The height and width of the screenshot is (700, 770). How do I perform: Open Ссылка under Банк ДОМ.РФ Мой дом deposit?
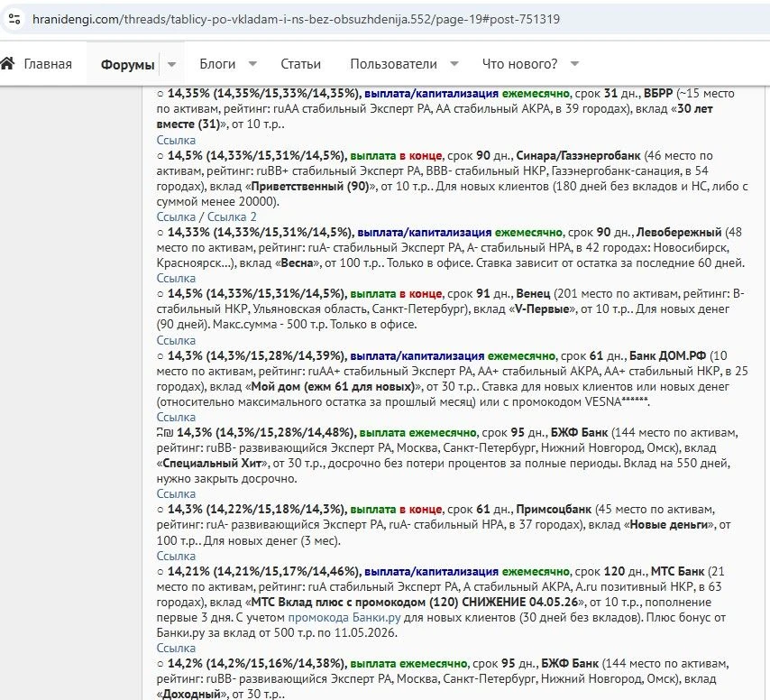176,417
